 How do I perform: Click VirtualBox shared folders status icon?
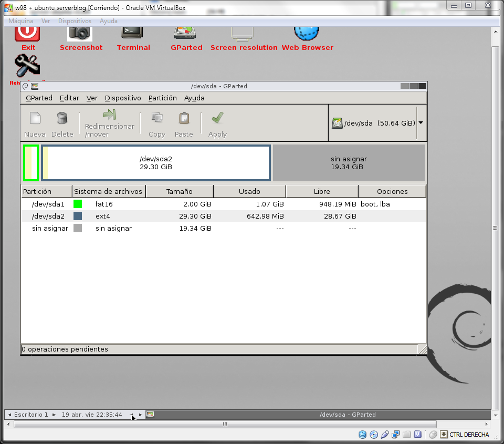click(x=406, y=435)
